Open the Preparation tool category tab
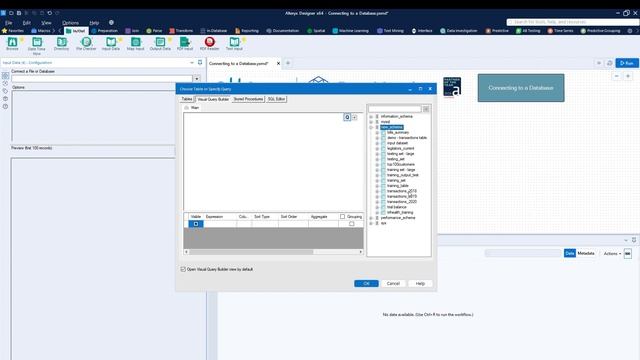 coord(104,31)
